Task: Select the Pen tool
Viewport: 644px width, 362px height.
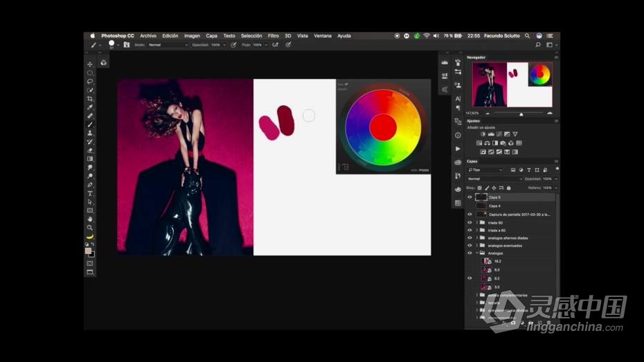Action: pyautogui.click(x=90, y=185)
